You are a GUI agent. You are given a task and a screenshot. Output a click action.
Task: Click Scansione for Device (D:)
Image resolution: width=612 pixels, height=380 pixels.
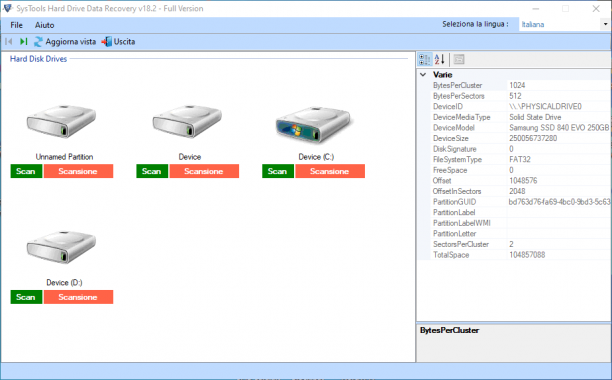pos(78,297)
